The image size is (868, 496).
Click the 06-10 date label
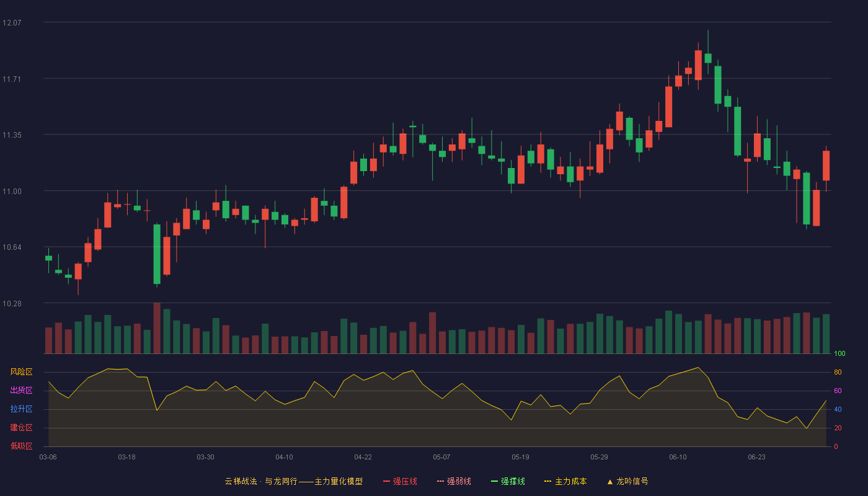[678, 457]
